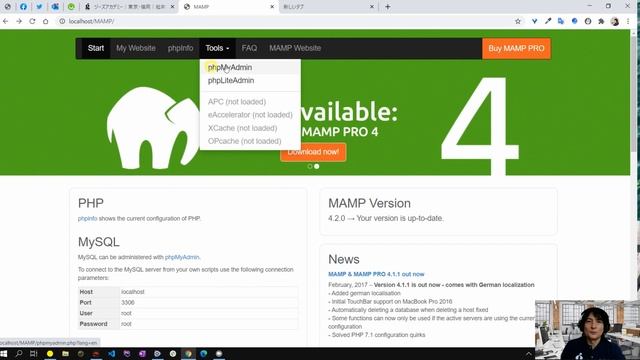
Task: Open Chrome's three-dot menu
Action: pyautogui.click(x=628, y=21)
